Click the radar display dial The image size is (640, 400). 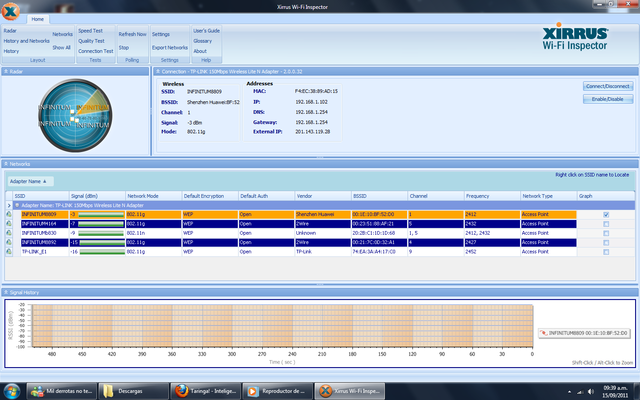tap(75, 116)
